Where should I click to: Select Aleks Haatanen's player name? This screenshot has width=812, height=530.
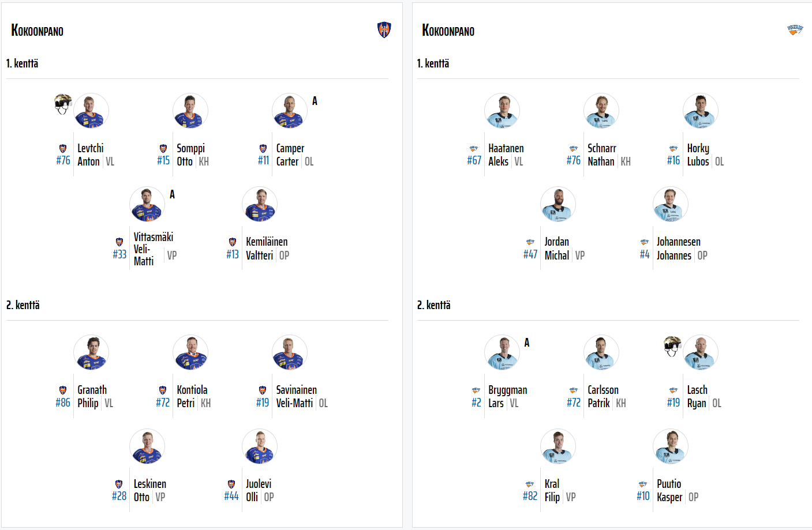[x=506, y=155]
